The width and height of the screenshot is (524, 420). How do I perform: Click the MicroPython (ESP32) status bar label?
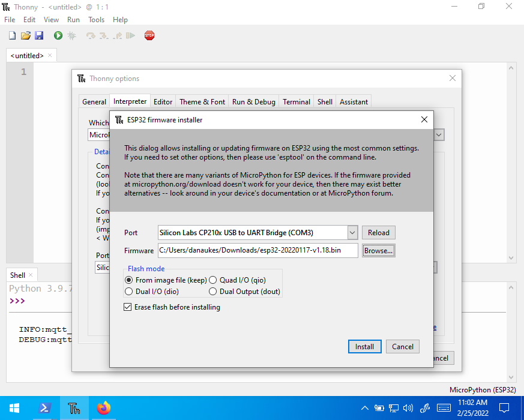coord(483,389)
